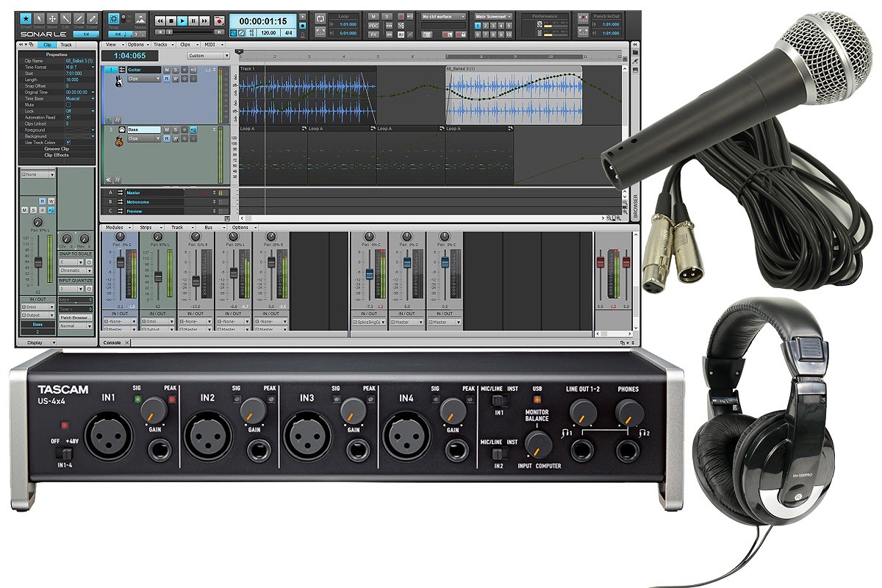Click the third console strip volume fader

(196, 282)
